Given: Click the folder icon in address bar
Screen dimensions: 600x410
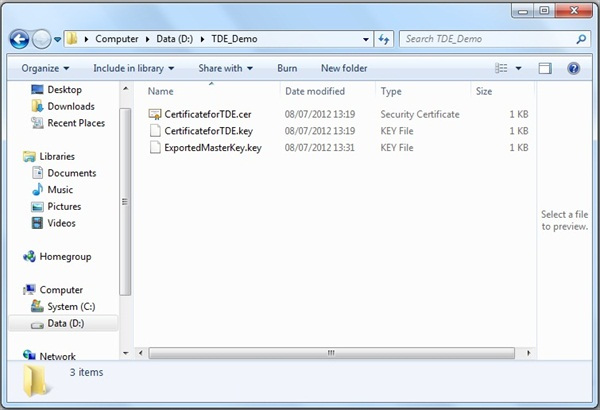Looking at the screenshot, I should (x=72, y=39).
